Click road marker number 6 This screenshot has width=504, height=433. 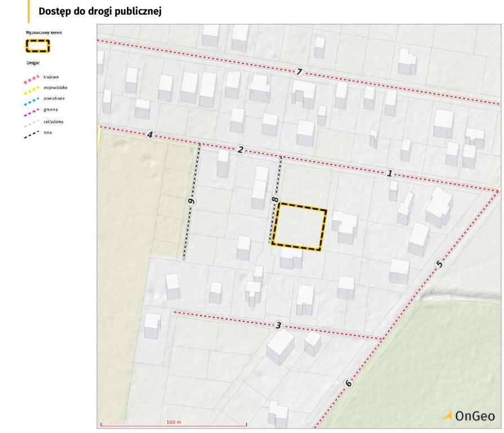click(x=348, y=384)
